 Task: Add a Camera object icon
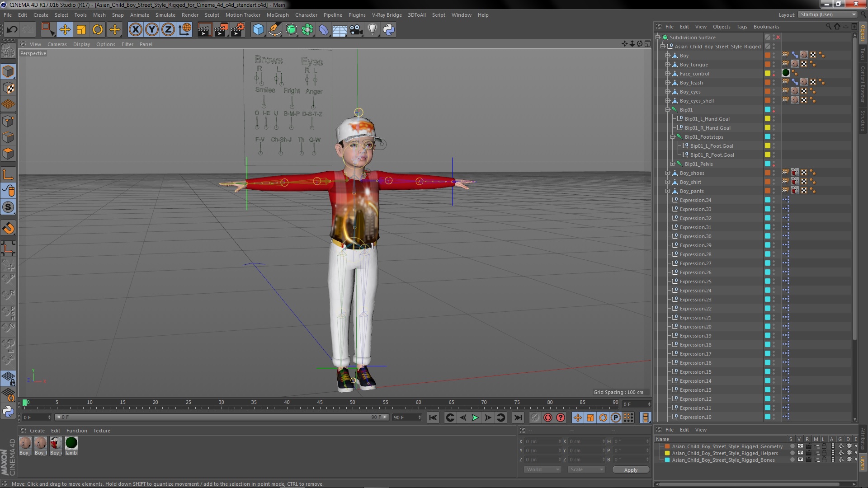point(356,30)
